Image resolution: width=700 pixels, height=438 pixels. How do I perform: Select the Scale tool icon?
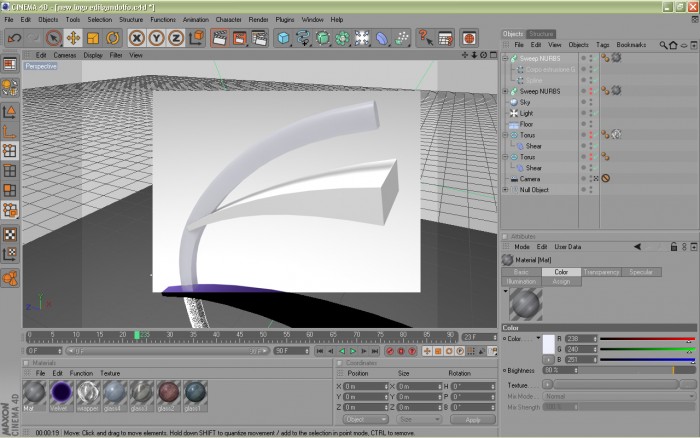pos(93,38)
